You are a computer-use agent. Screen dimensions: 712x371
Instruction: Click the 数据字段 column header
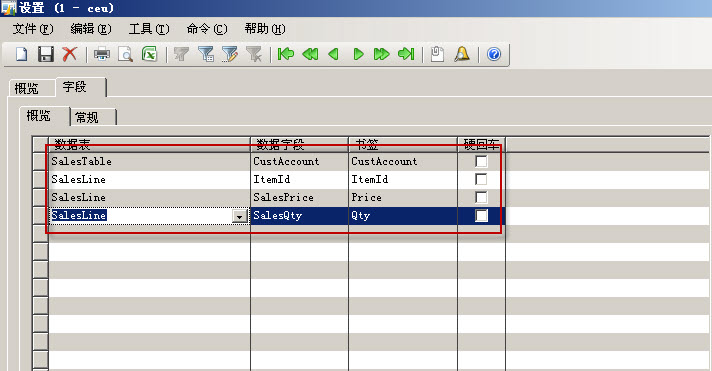coord(299,144)
